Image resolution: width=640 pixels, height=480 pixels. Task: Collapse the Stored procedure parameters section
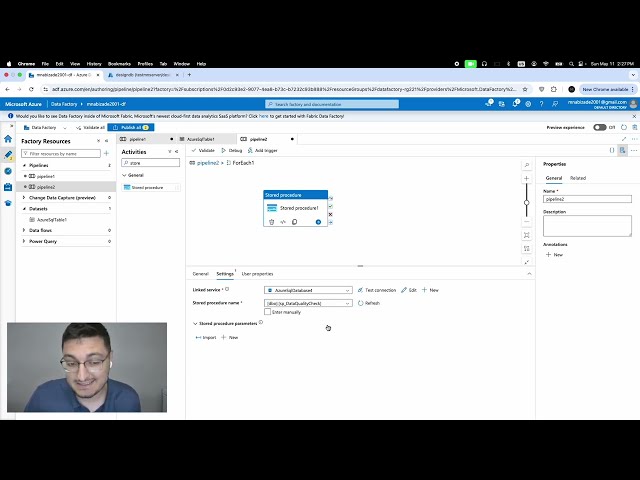coord(195,323)
